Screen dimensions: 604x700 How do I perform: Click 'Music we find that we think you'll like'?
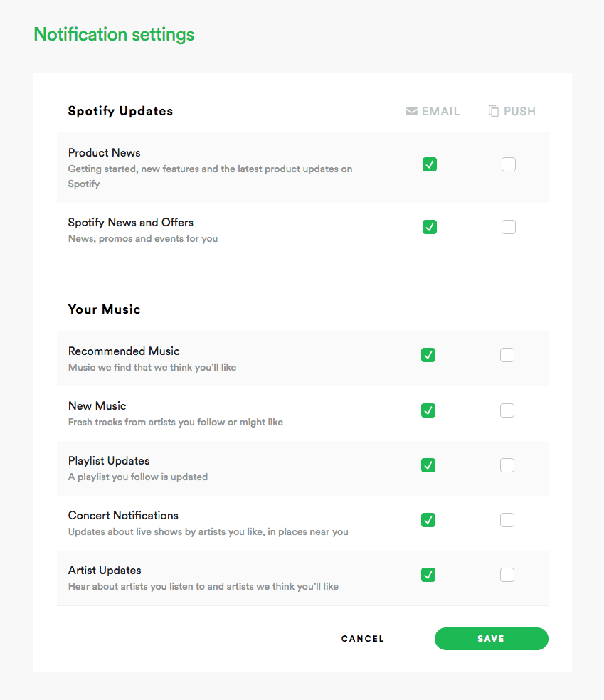tap(152, 367)
